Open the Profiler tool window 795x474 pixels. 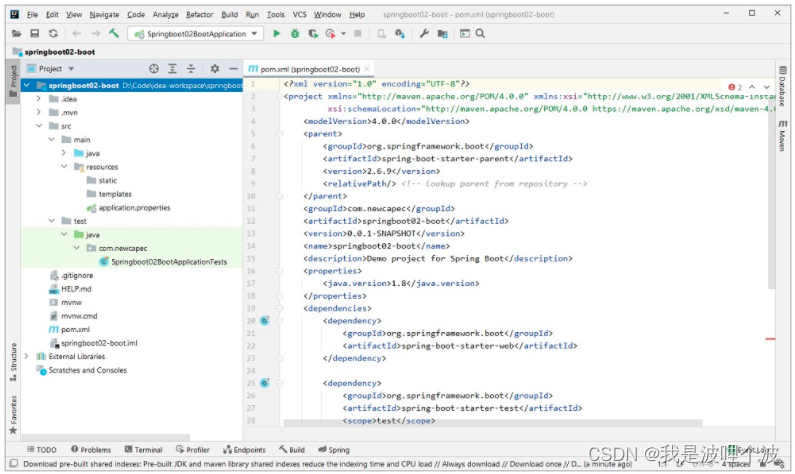(193, 450)
